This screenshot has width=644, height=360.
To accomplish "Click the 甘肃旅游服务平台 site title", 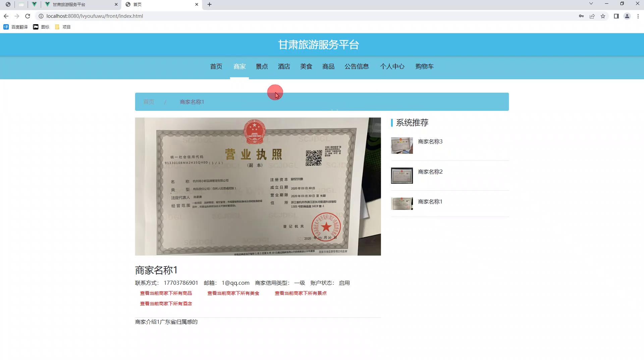I will pos(319,45).
